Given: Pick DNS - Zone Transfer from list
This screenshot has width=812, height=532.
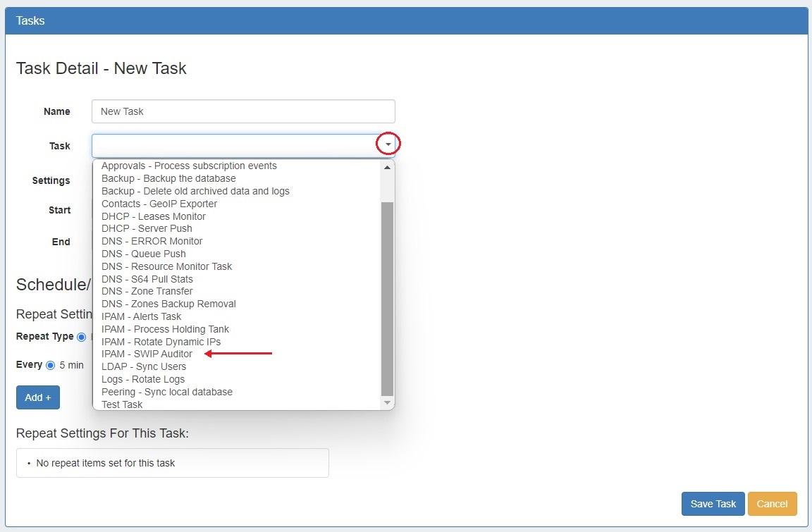Looking at the screenshot, I should pyautogui.click(x=147, y=291).
